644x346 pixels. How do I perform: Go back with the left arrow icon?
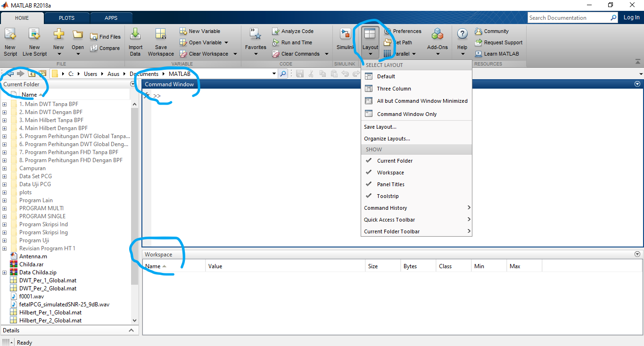point(9,74)
